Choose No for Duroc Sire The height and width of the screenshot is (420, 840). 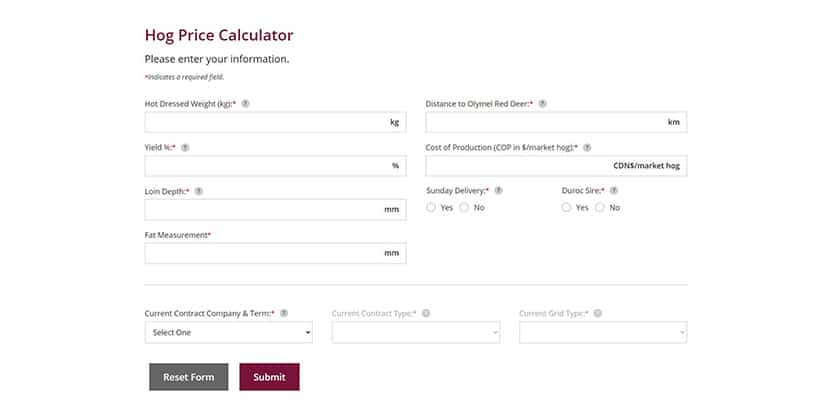click(x=600, y=208)
